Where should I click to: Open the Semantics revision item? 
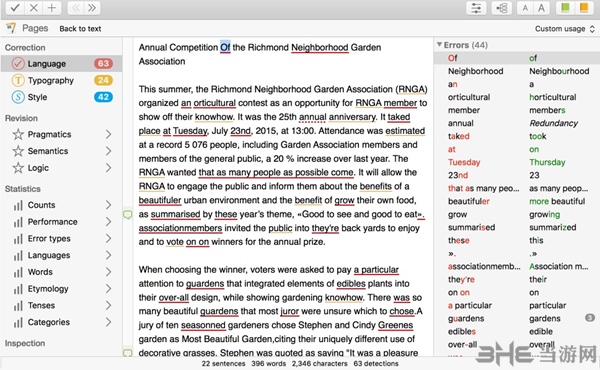61,151
